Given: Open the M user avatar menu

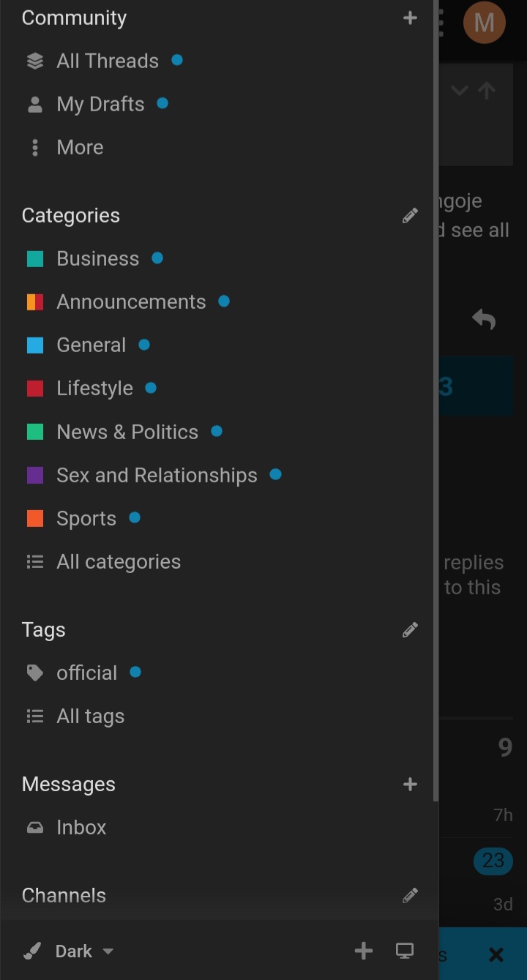Looking at the screenshot, I should pyautogui.click(x=484, y=23).
